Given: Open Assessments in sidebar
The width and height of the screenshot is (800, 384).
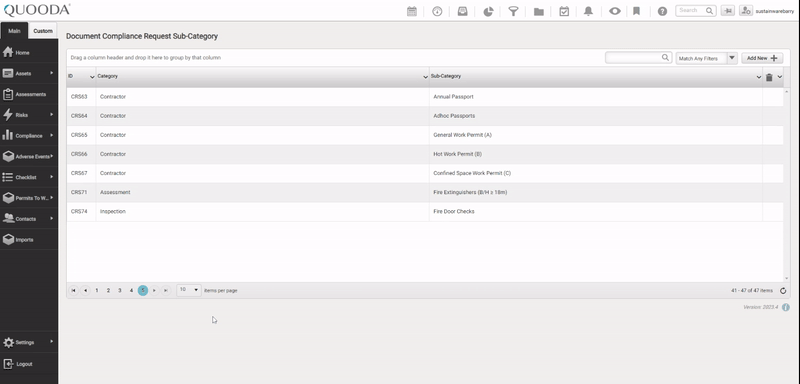Looking at the screenshot, I should 29,94.
